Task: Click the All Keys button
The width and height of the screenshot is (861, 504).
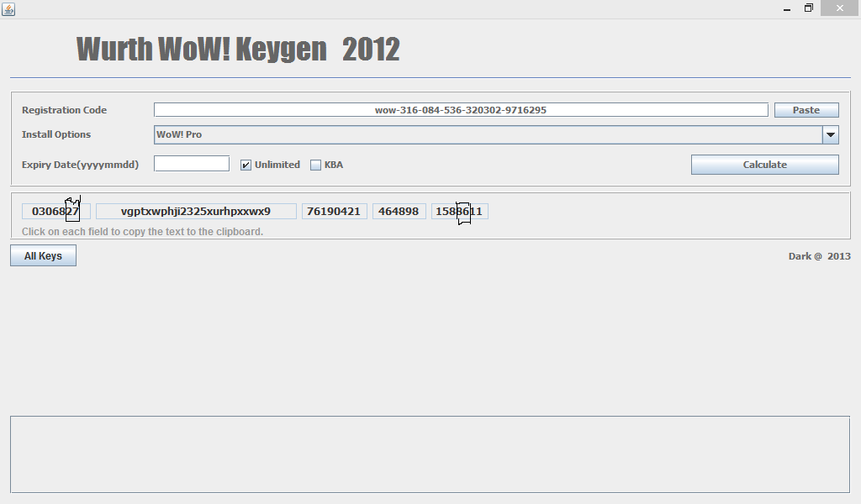Action: (42, 255)
